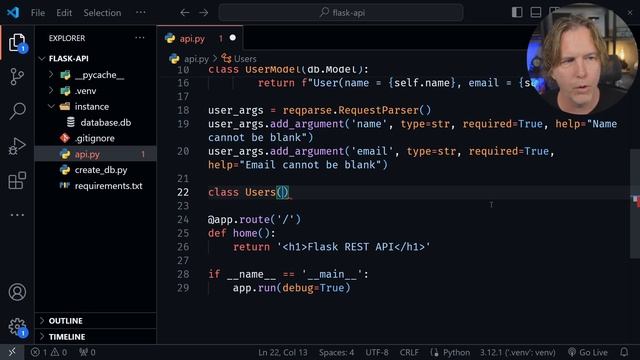Viewport: 640px width, 360px height.
Task: Click the unsaved dot on api.py tab
Action: [x=233, y=38]
